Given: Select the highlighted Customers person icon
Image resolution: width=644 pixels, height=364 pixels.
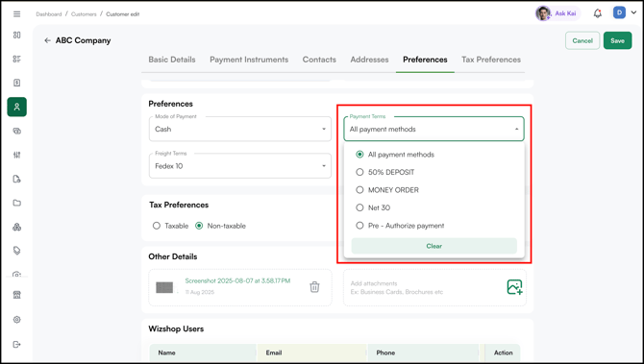Looking at the screenshot, I should click(x=17, y=107).
